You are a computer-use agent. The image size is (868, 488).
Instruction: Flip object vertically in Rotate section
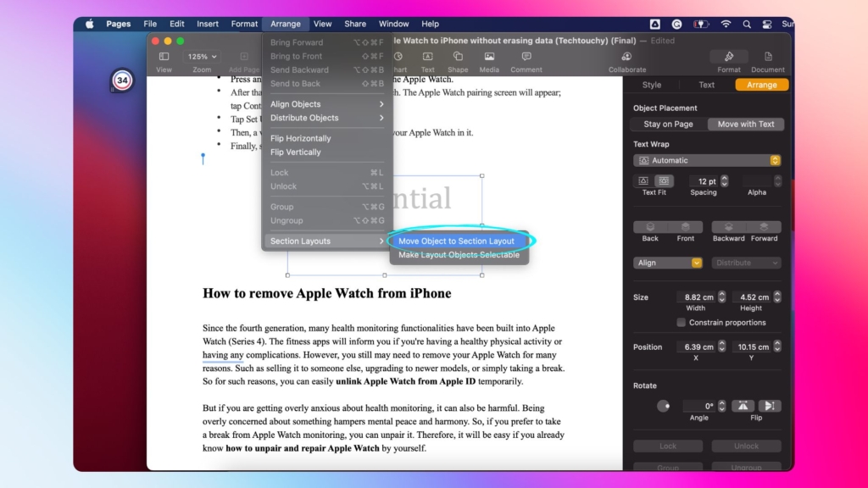pyautogui.click(x=770, y=406)
